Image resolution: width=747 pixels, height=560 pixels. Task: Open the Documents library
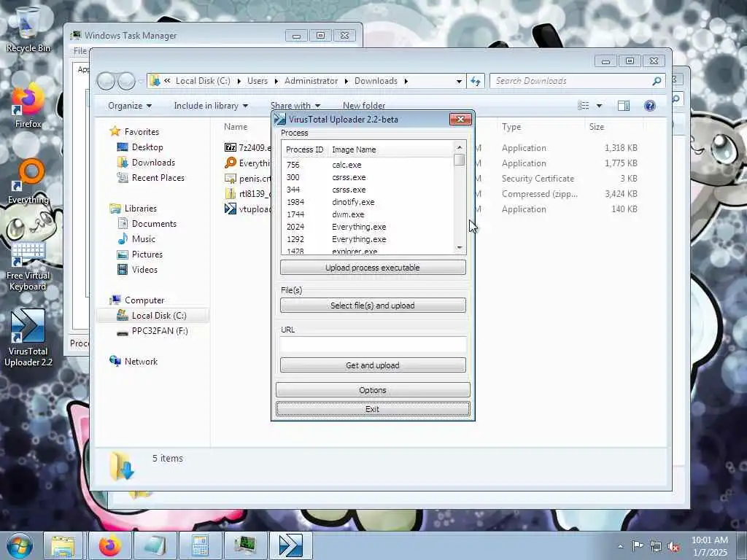(x=154, y=224)
